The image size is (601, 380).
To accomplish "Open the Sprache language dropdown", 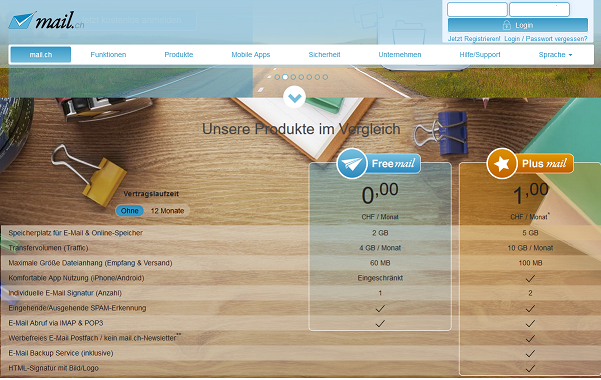I will (555, 55).
